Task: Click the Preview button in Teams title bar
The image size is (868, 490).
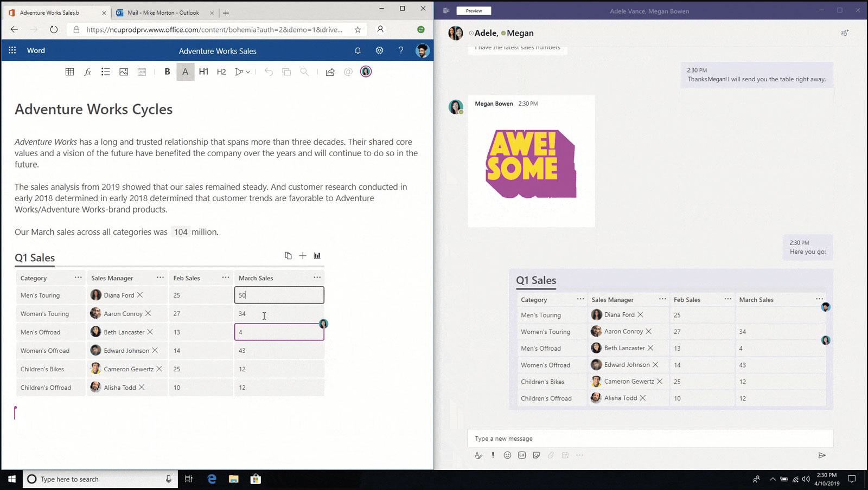Action: coord(474,11)
